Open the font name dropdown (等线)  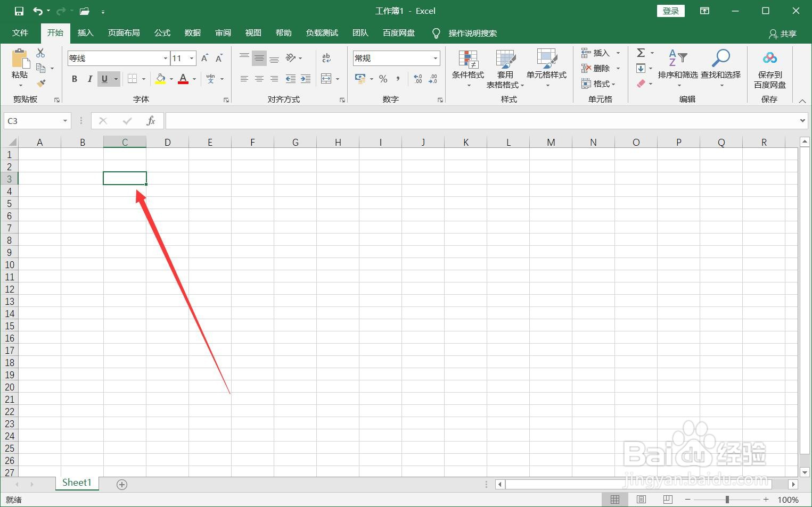(x=165, y=58)
